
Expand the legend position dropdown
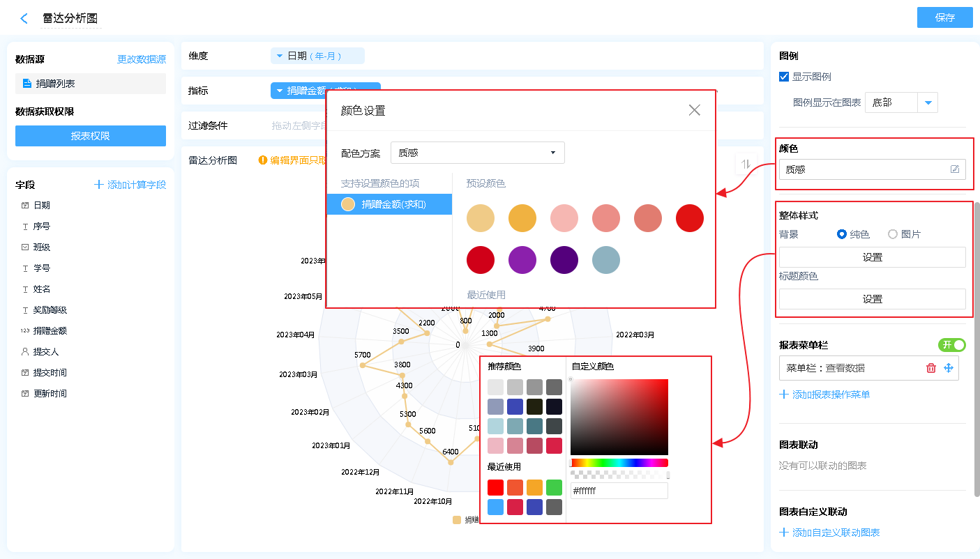click(927, 102)
